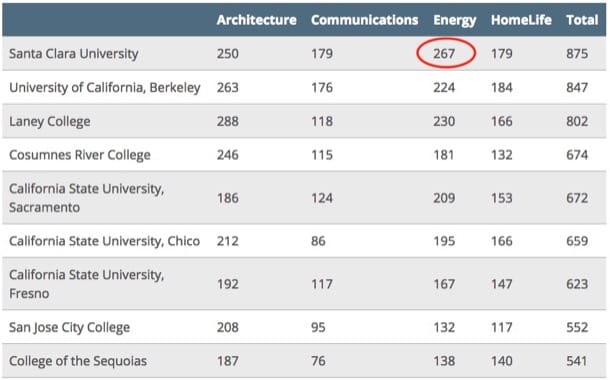Click Santa Clara's total score 875
This screenshot has height=380, width=610.
[x=577, y=53]
